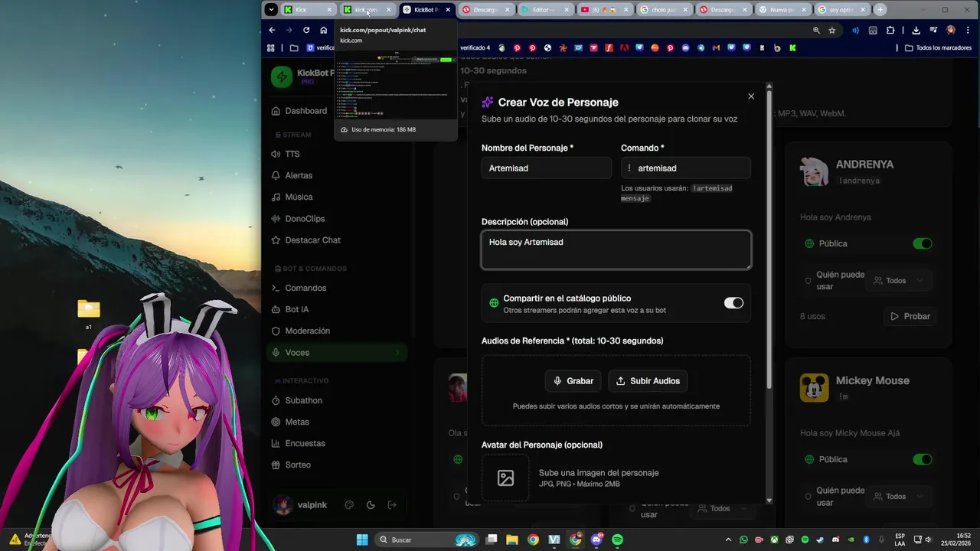
Task: Click the Windows Start button
Action: [x=362, y=540]
